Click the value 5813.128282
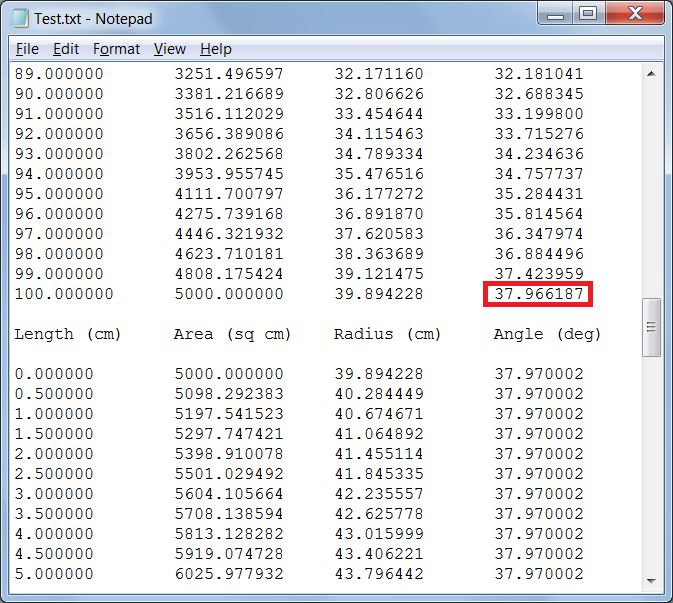The width and height of the screenshot is (673, 603). point(229,534)
